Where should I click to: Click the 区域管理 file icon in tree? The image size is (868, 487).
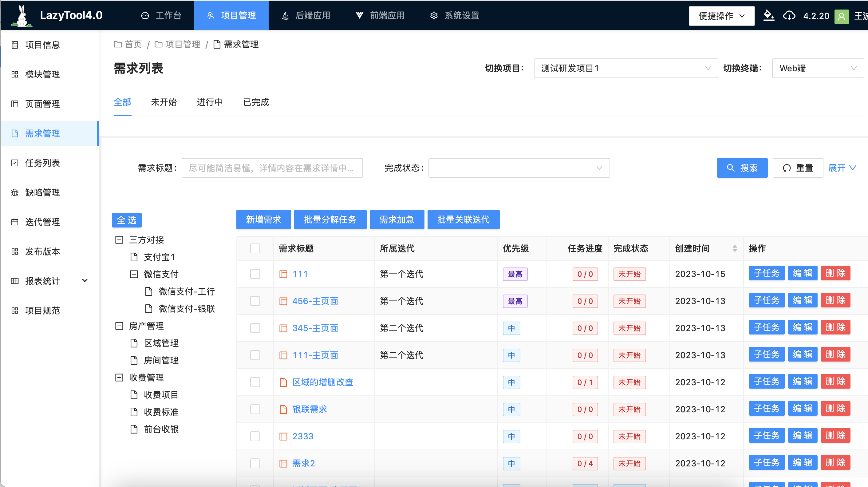click(134, 343)
